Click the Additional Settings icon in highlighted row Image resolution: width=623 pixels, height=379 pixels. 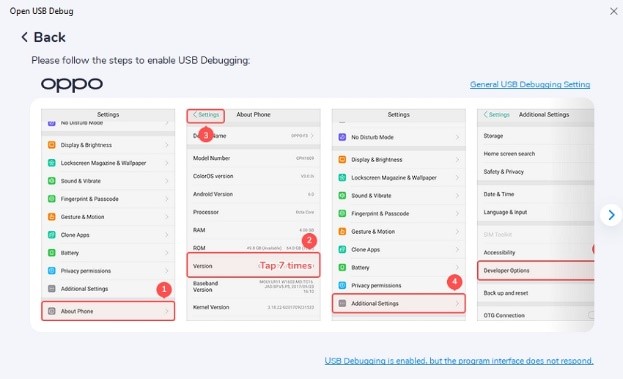(x=342, y=304)
